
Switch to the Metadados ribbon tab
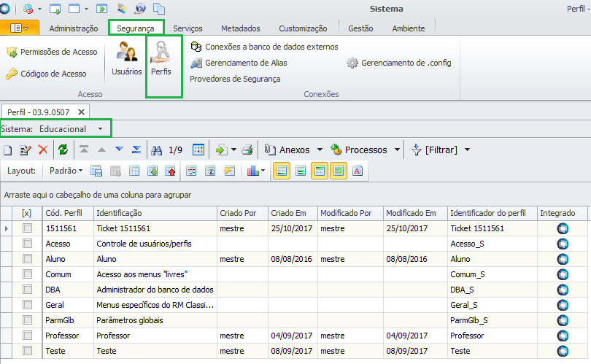pyautogui.click(x=241, y=28)
